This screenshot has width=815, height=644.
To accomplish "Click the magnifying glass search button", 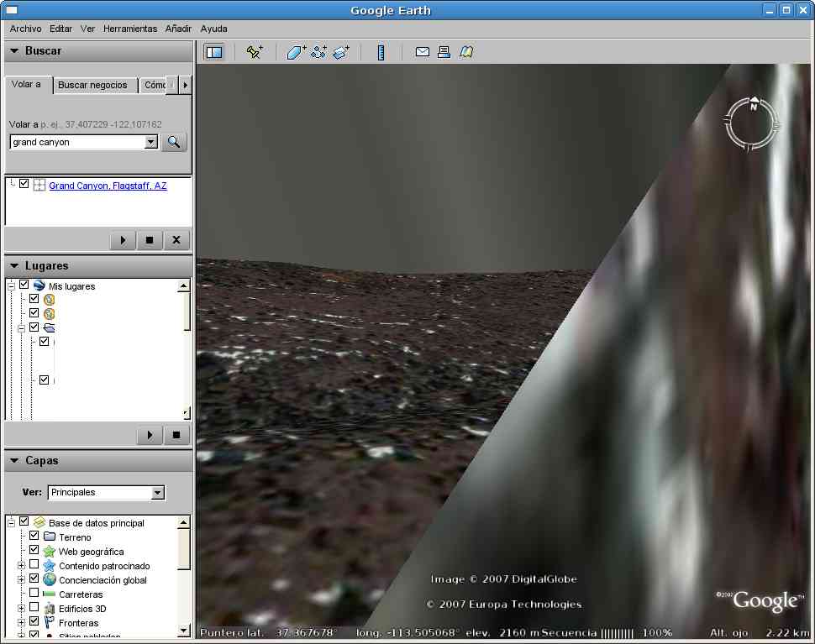I will point(174,142).
